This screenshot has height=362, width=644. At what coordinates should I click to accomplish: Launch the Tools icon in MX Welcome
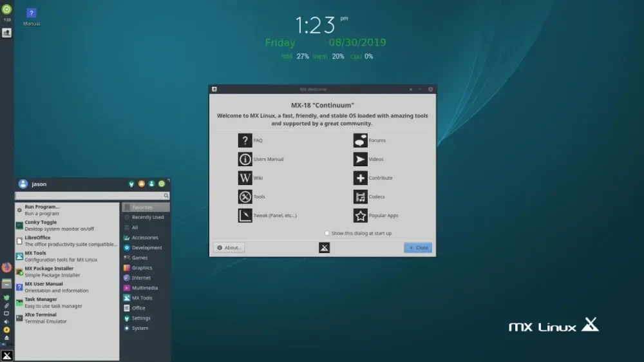pyautogui.click(x=245, y=197)
